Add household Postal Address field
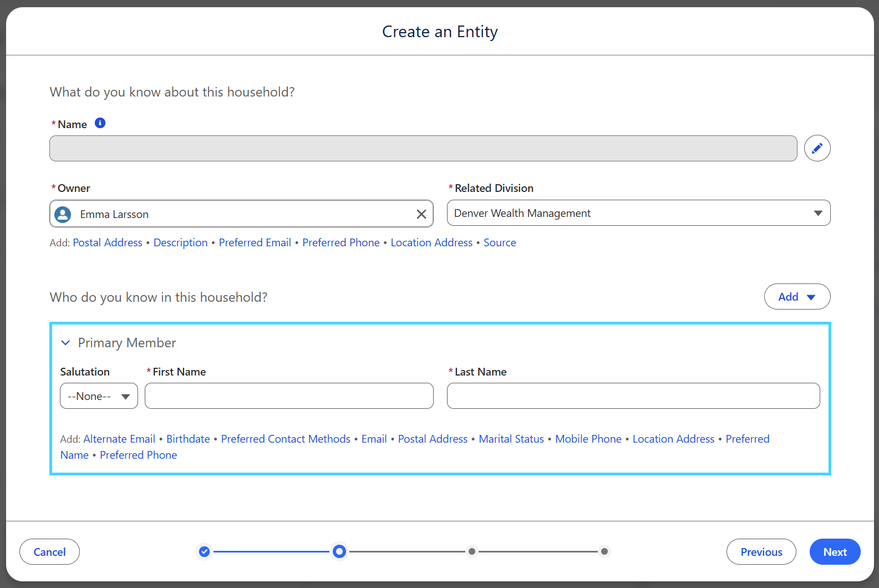The height and width of the screenshot is (588, 879). tap(108, 242)
